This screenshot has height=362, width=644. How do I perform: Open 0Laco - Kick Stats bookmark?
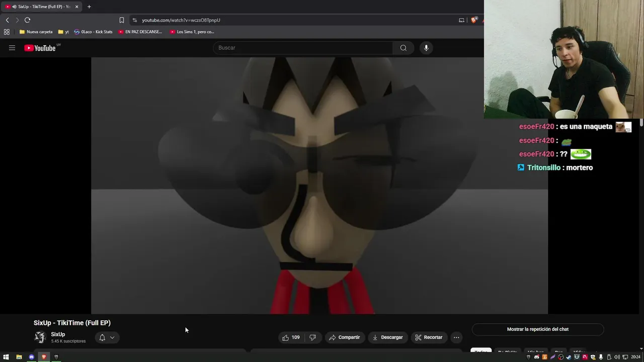[x=93, y=32]
